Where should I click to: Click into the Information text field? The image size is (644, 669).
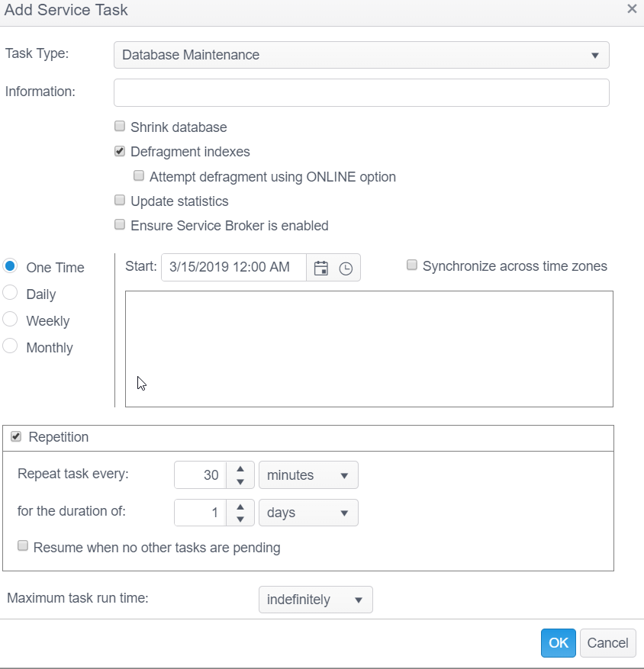click(361, 92)
